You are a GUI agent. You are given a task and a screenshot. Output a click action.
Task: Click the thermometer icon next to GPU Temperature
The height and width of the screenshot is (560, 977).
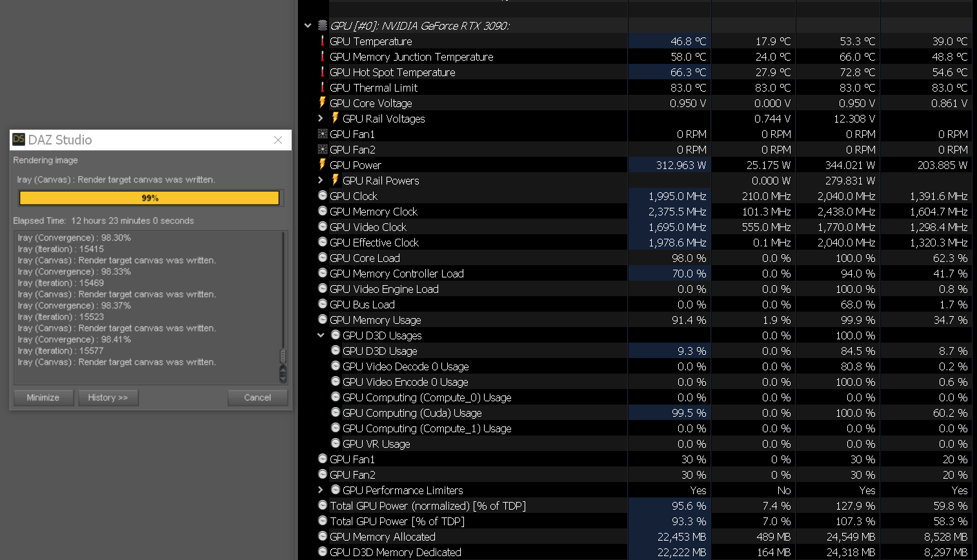tap(323, 41)
